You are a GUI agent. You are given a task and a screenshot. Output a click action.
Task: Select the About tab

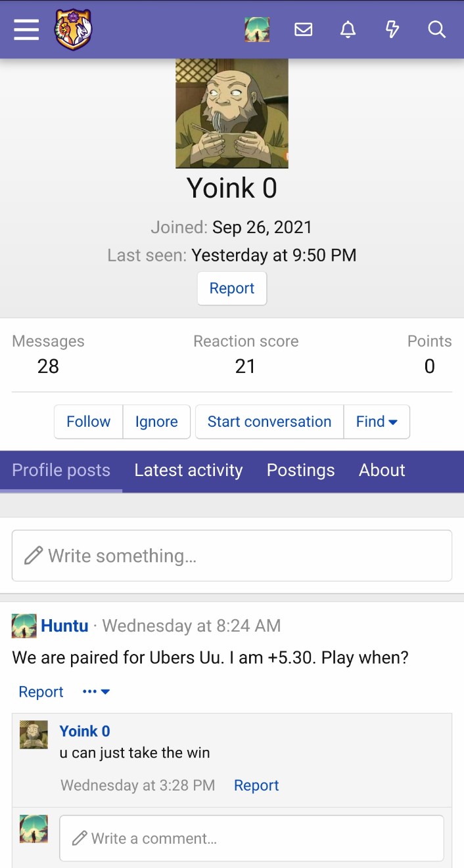pos(382,470)
